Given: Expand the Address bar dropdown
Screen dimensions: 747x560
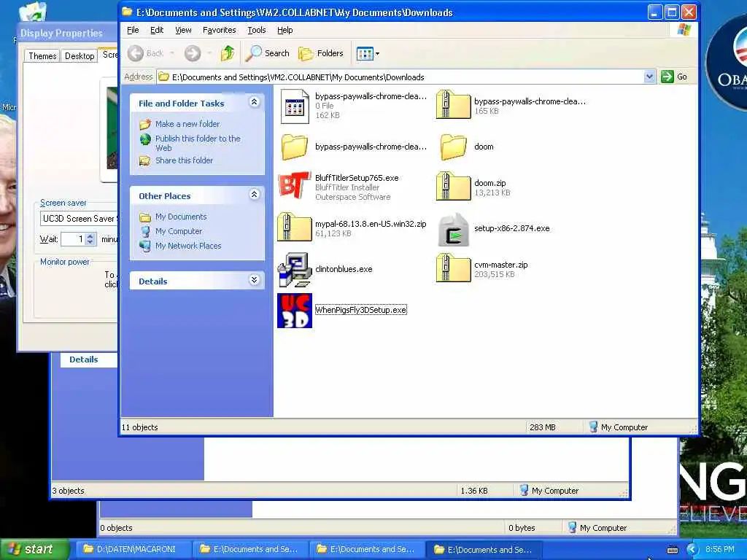Looking at the screenshot, I should point(649,77).
